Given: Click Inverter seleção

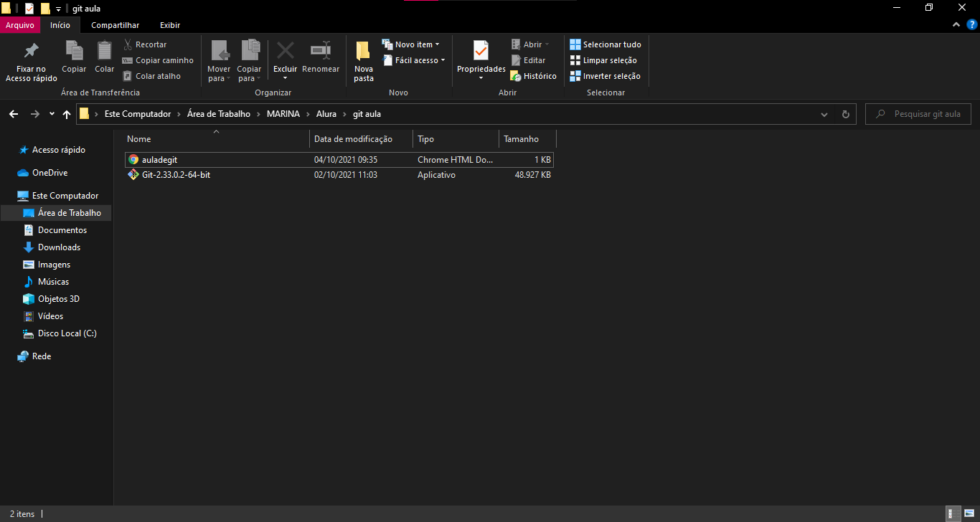Looking at the screenshot, I should coord(605,76).
